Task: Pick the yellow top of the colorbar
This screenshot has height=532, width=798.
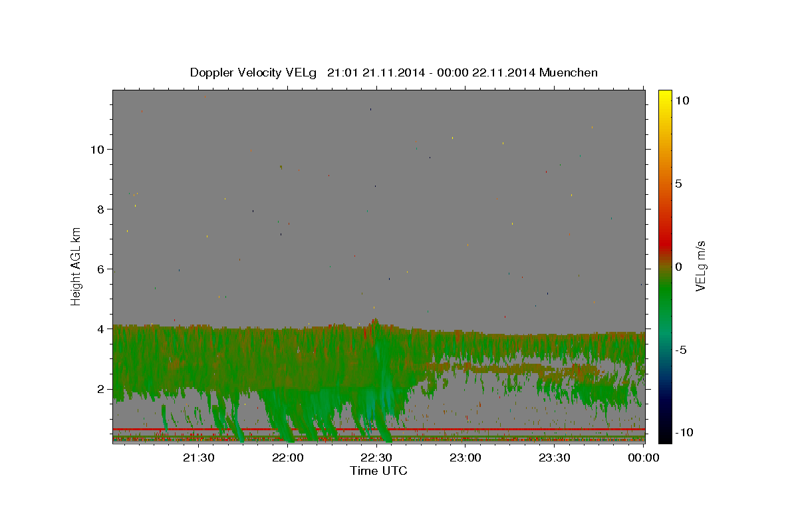Action: [x=664, y=96]
